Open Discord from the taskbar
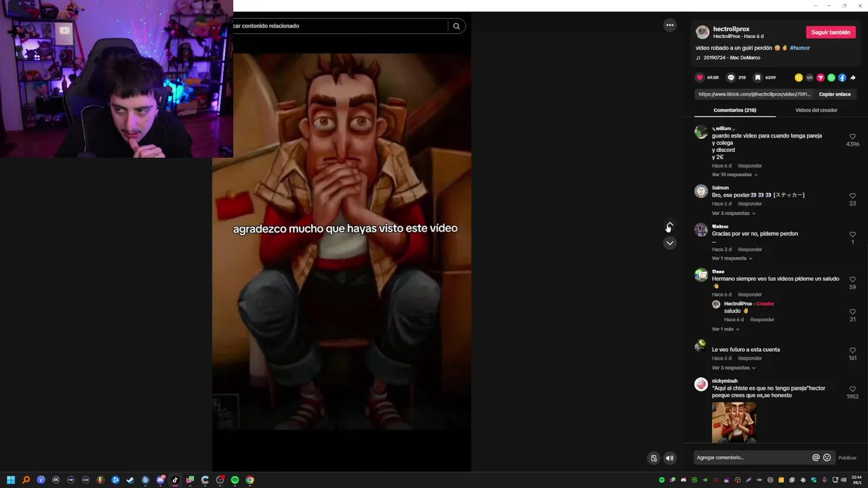Screen dimensions: 868x488 (160, 480)
